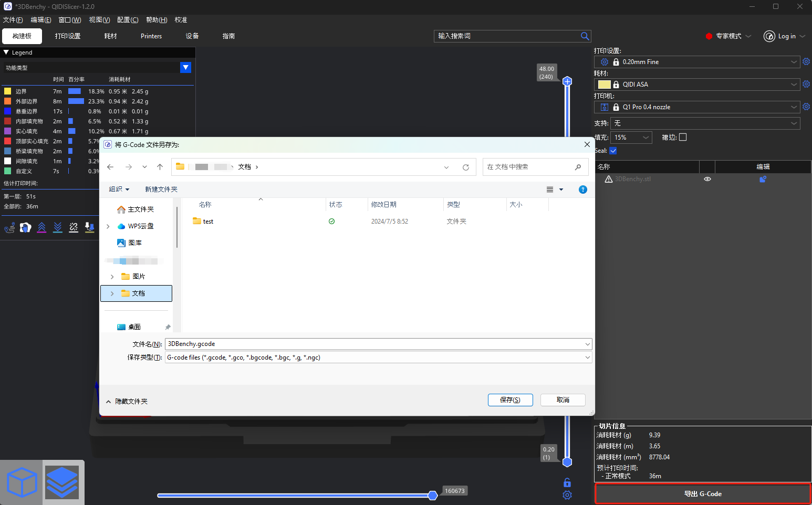Click the horizontal move slider handle

[x=432, y=496]
